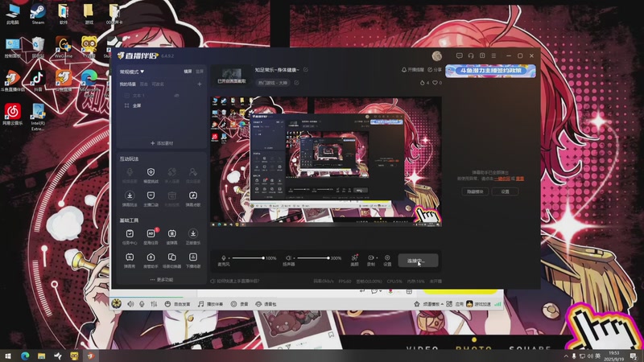The image size is (644, 362).
Task: Expand 更多功能 more functions
Action: click(x=162, y=279)
